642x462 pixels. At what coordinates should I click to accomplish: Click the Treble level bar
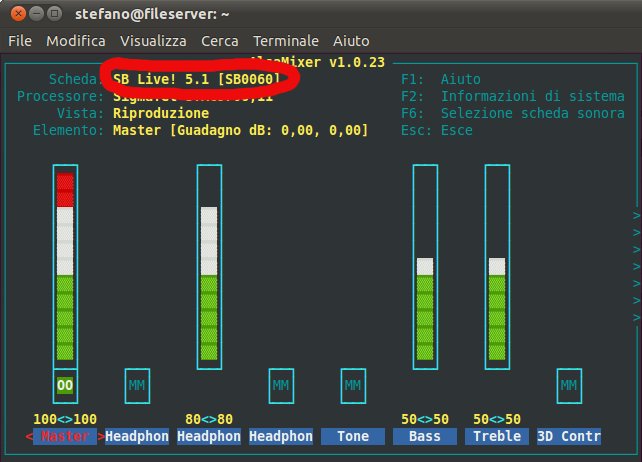(x=497, y=267)
